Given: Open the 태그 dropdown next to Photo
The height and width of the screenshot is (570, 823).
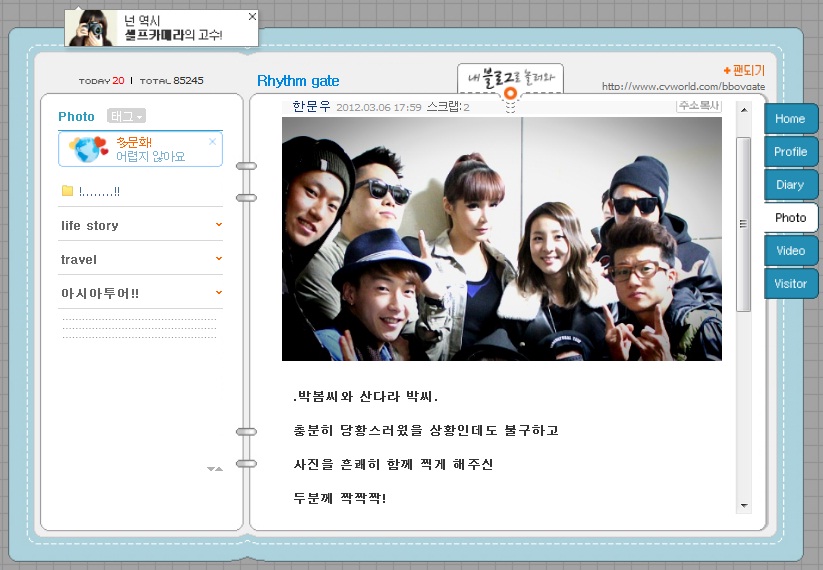Looking at the screenshot, I should tap(127, 116).
